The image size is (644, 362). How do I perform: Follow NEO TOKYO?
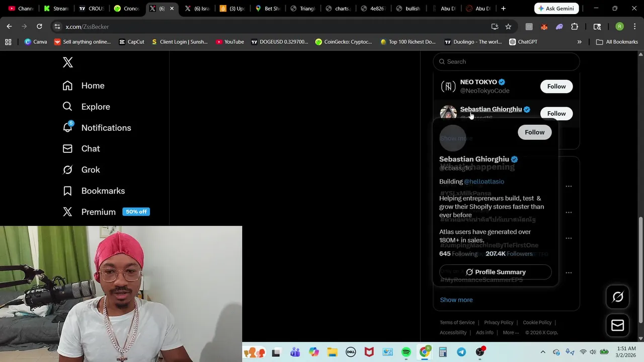556,86
